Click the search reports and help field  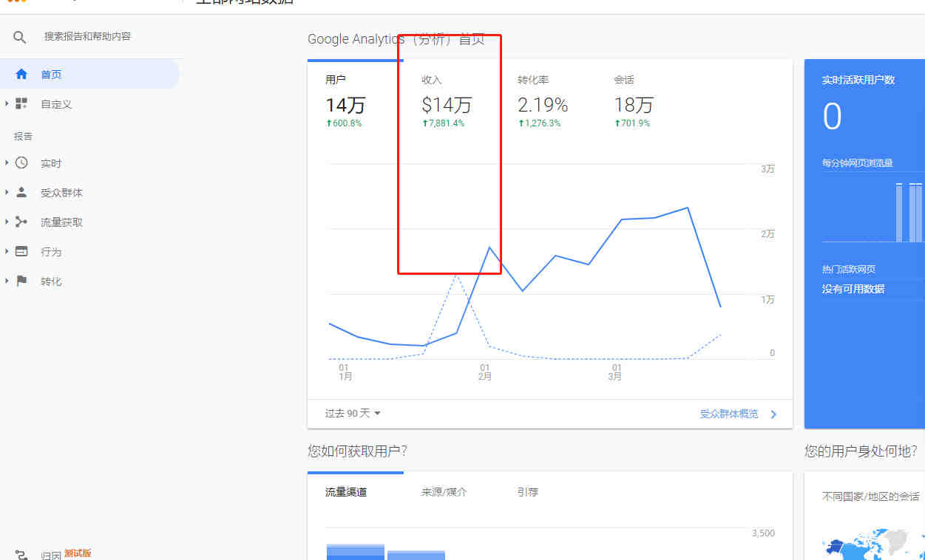pos(87,36)
